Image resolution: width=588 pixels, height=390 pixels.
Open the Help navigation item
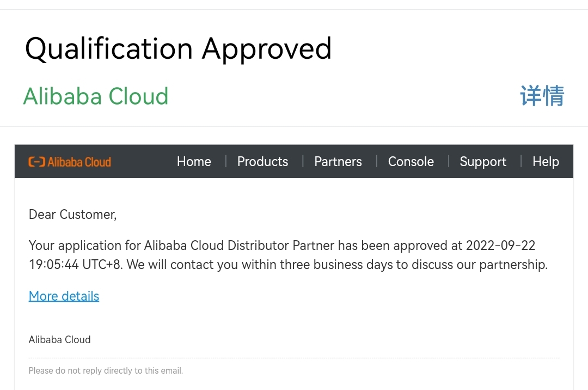coord(546,162)
